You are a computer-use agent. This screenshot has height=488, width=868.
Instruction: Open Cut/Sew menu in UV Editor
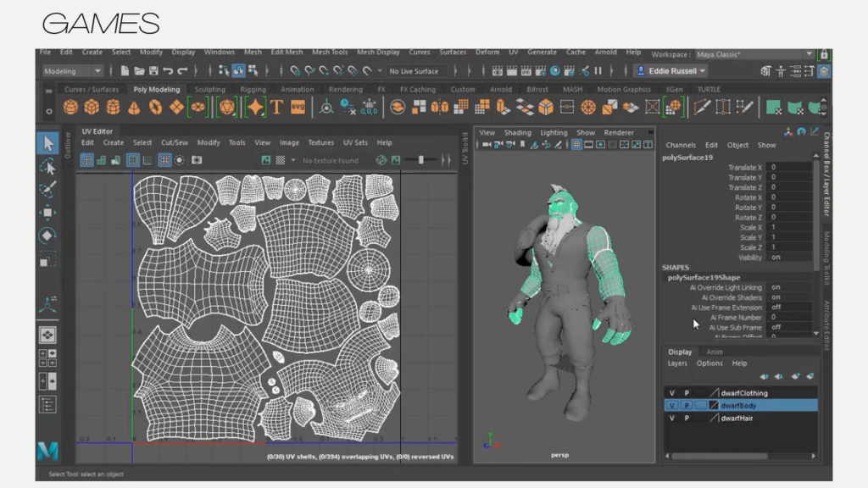click(175, 142)
